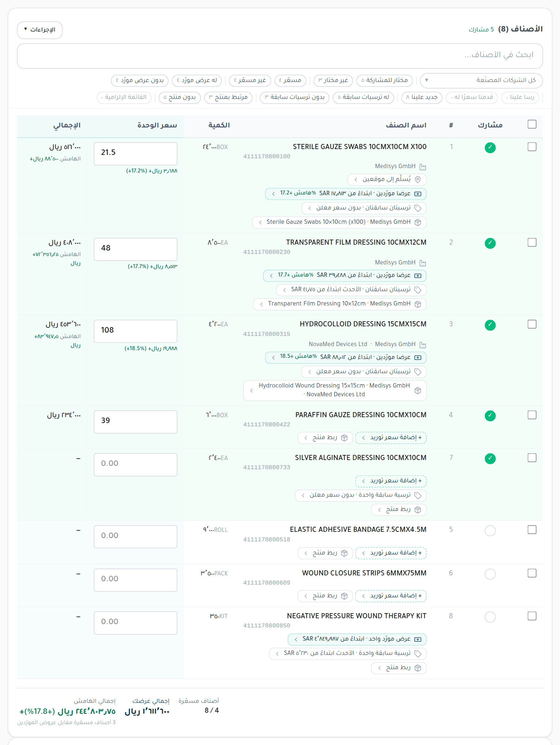Expand linked product chip Transparent Film Dressing 10x12cm
The width and height of the screenshot is (560, 745).
click(340, 304)
